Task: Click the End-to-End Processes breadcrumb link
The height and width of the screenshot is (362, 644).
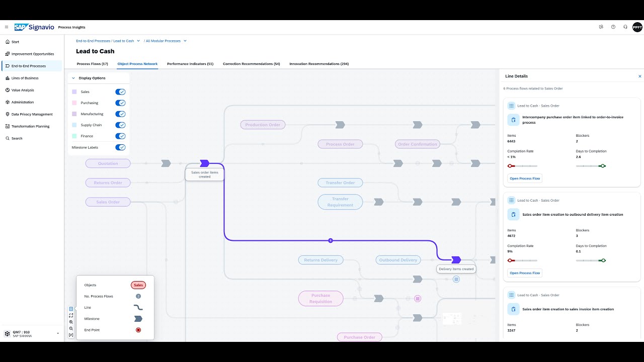Action: [x=93, y=41]
